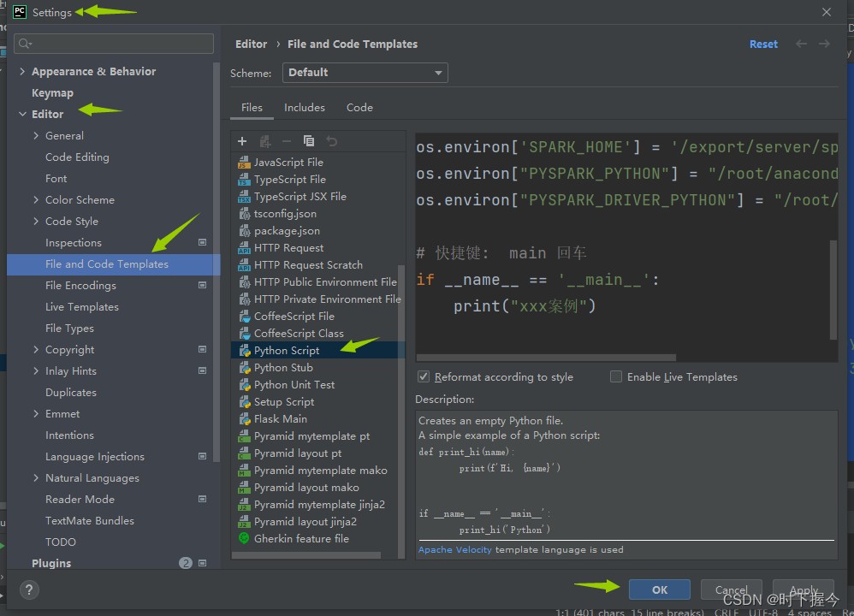
Task: Click the tsconfig.json template icon
Action: click(244, 214)
